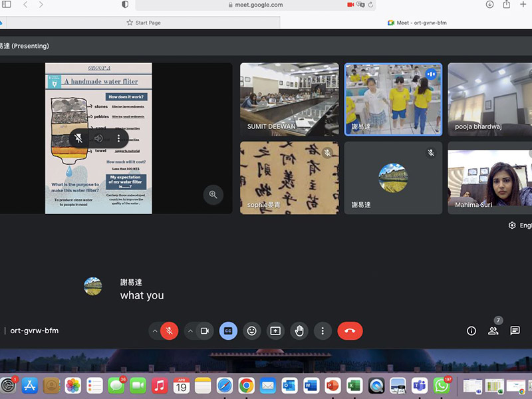The height and width of the screenshot is (399, 532).
Task: Zoom into the presentation with magnifier icon
Action: click(x=213, y=195)
